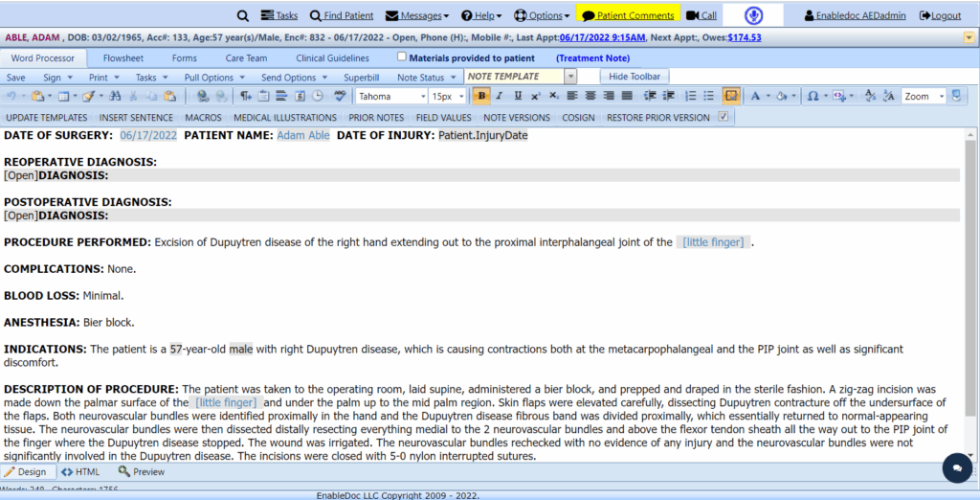Open the Note Template dropdown arrow
Screen dimensions: 980x500
[x=570, y=77]
